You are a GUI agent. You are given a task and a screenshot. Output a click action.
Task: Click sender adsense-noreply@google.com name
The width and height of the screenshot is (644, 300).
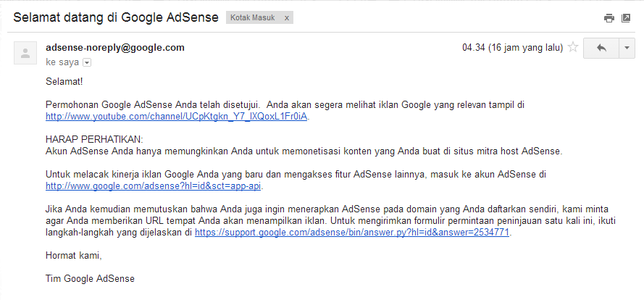115,48
